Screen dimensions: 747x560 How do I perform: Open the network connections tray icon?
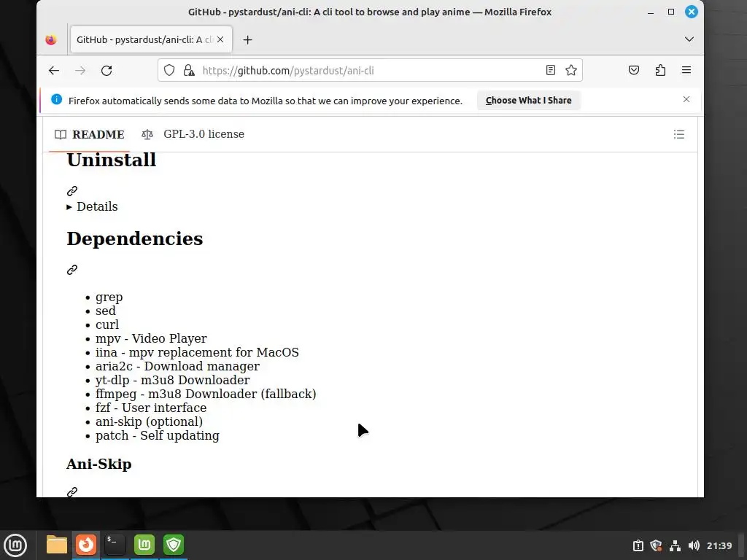675,545
